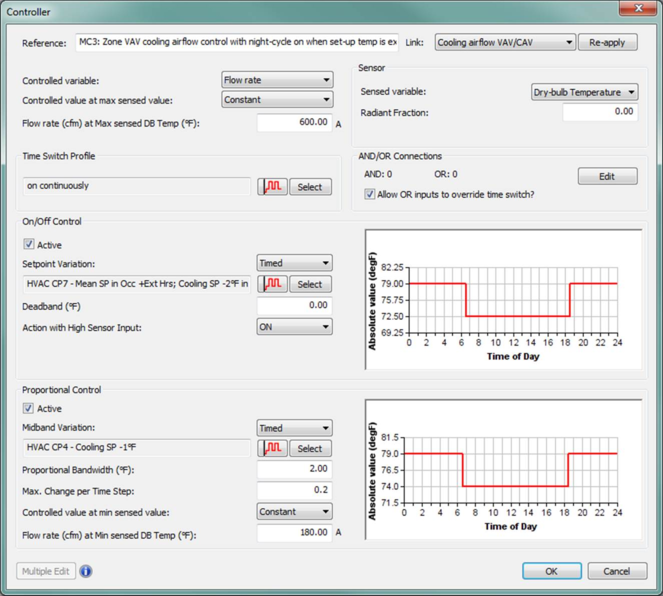Open the Link dropdown showing Cooling airflow VAV/CAV
Image resolution: width=663 pixels, height=596 pixels.
(x=505, y=42)
